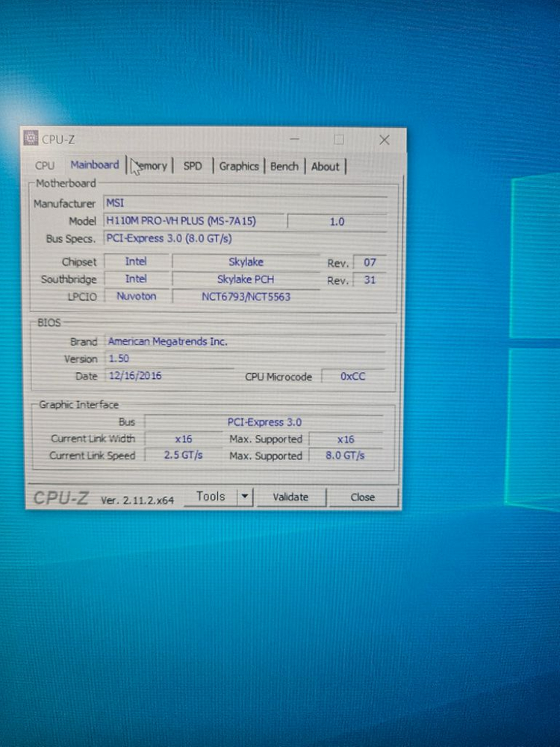Image resolution: width=560 pixels, height=747 pixels.
Task: Click Current Link Speed value 2.5 GT/s
Action: coord(184,455)
